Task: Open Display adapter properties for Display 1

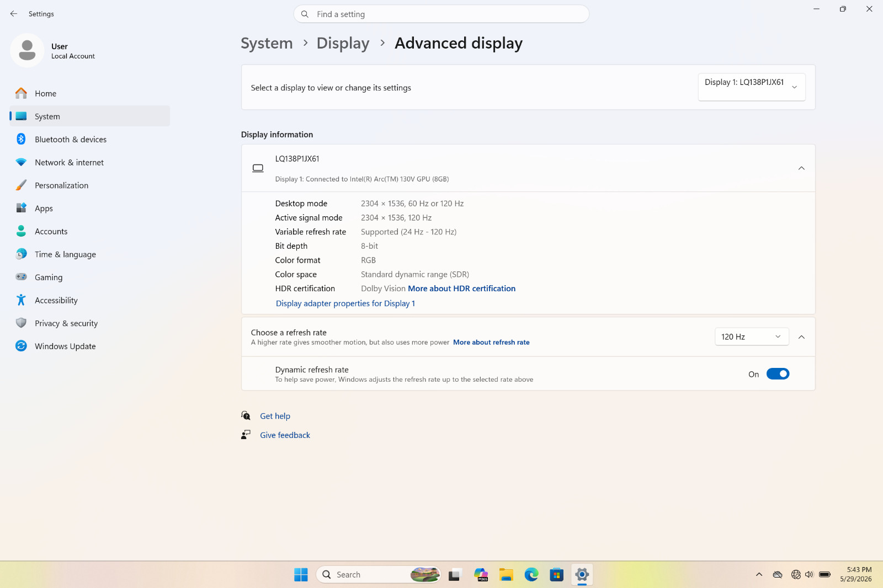Action: (345, 303)
